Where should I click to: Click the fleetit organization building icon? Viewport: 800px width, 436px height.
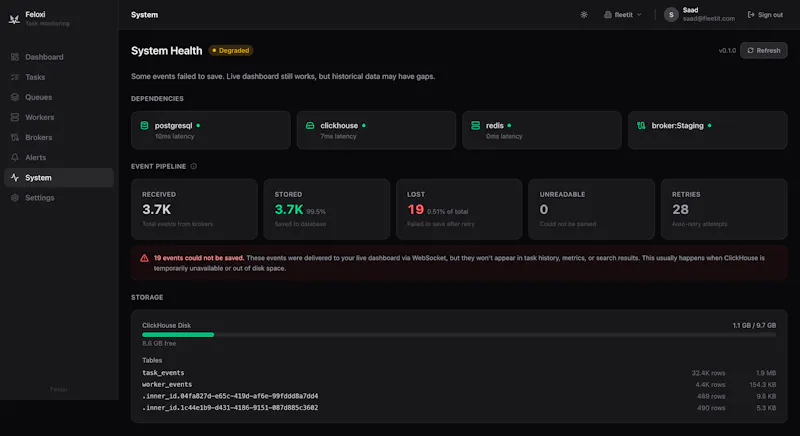click(608, 15)
